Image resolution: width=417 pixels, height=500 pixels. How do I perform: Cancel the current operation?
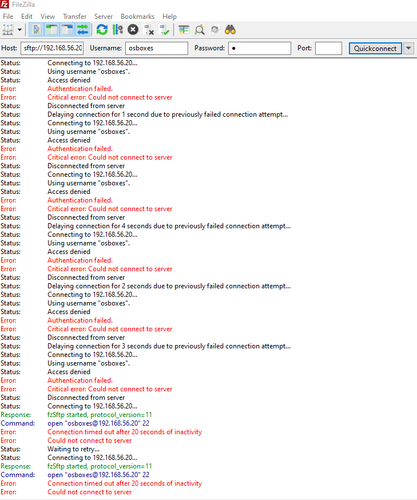click(133, 30)
